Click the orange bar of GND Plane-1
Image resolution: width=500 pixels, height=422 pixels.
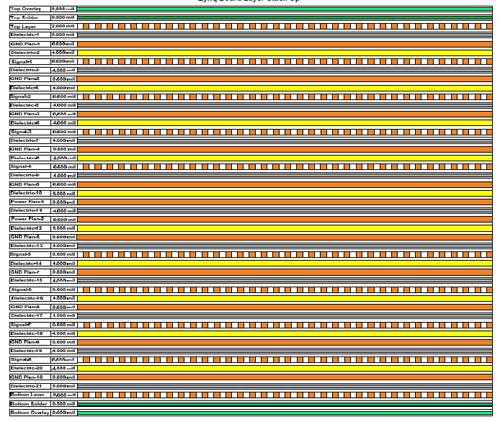[x=285, y=44]
